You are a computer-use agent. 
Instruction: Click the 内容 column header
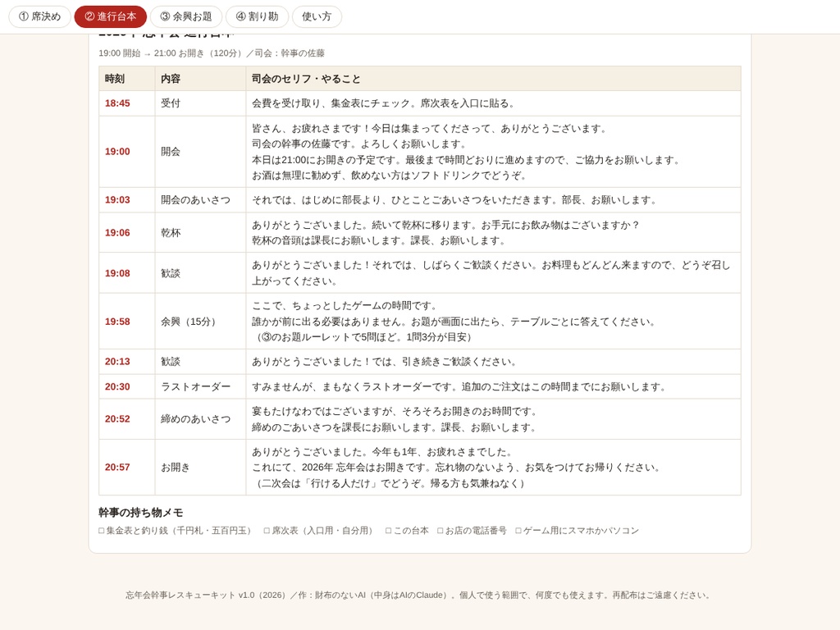click(x=200, y=79)
